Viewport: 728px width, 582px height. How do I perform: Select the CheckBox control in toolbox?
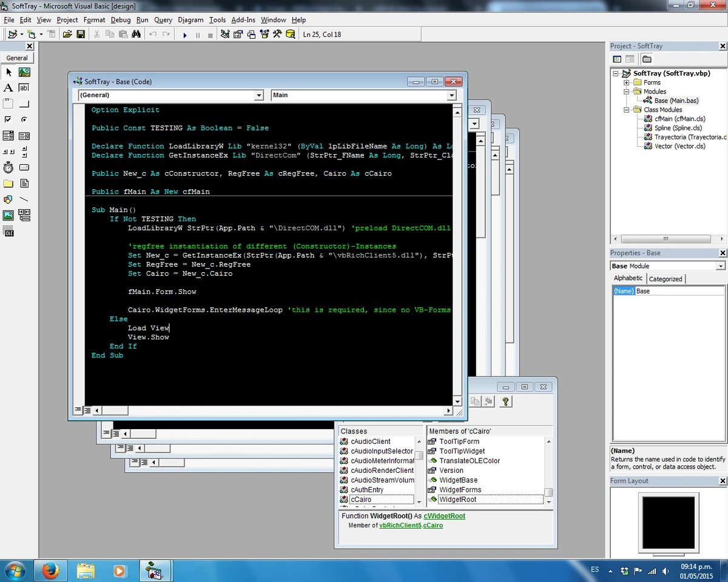[x=8, y=119]
